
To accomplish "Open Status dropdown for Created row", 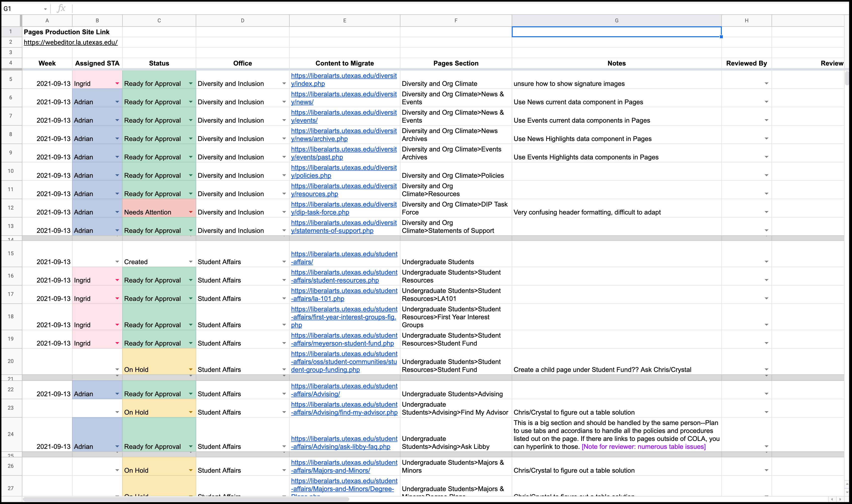I will [x=191, y=262].
